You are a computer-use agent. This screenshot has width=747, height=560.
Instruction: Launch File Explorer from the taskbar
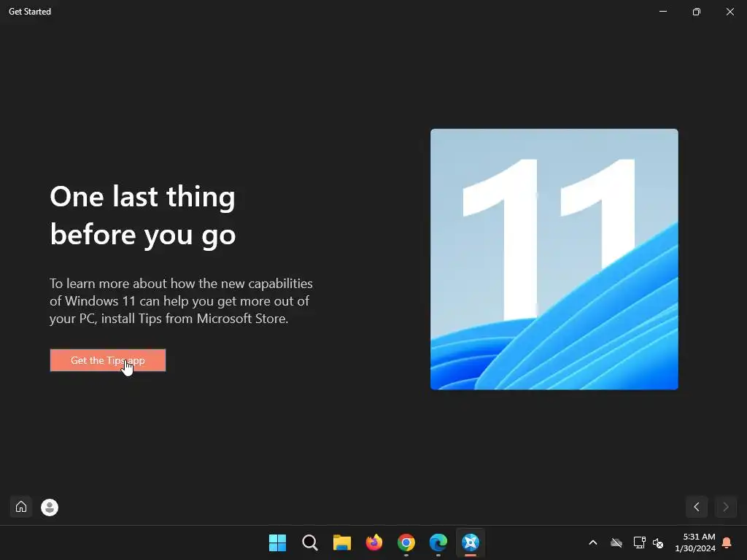(341, 542)
